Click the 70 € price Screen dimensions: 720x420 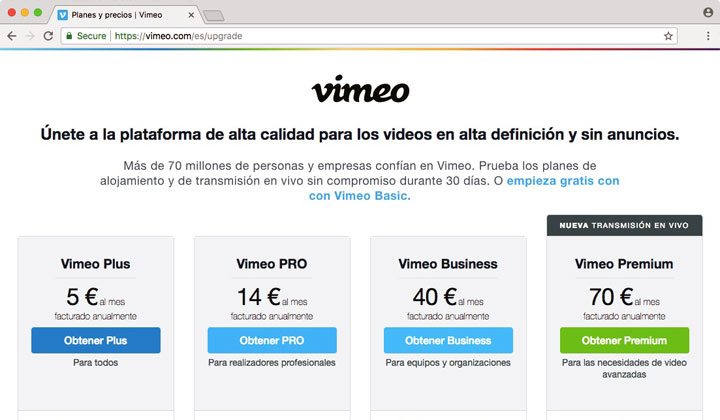[611, 297]
